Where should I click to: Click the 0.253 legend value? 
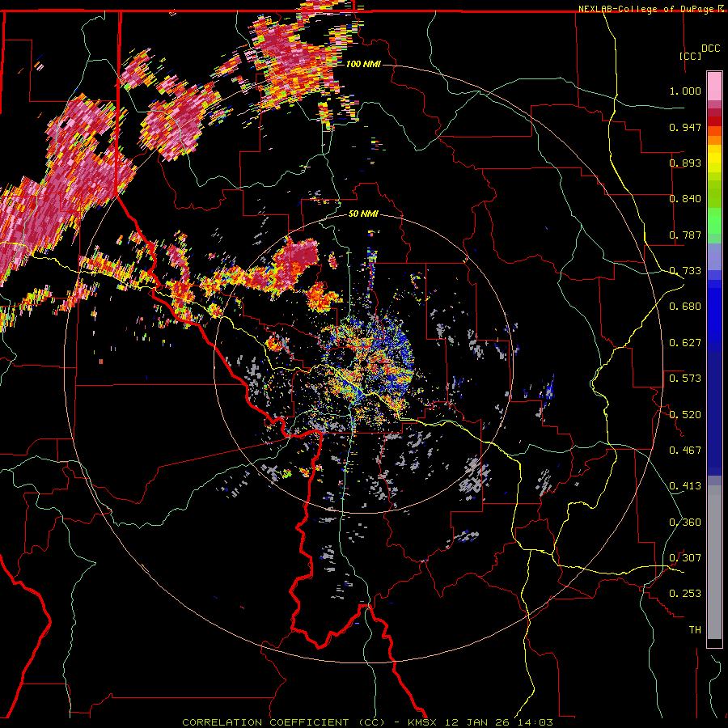click(x=685, y=594)
